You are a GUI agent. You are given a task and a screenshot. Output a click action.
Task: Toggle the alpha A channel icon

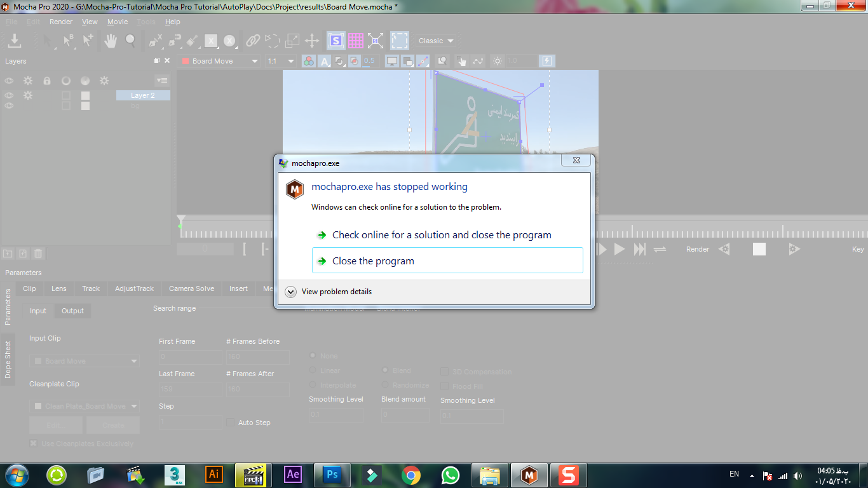point(324,61)
